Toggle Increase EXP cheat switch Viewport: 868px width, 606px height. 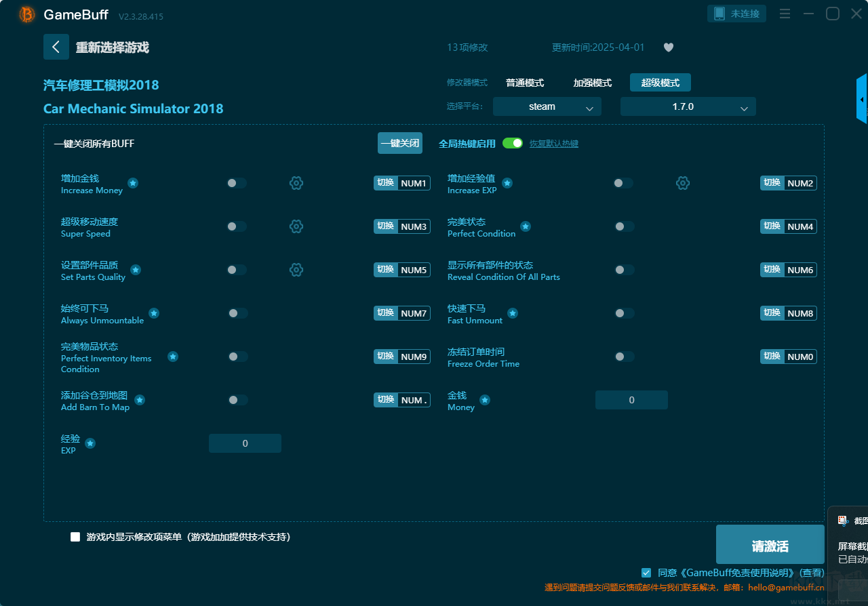pyautogui.click(x=623, y=183)
